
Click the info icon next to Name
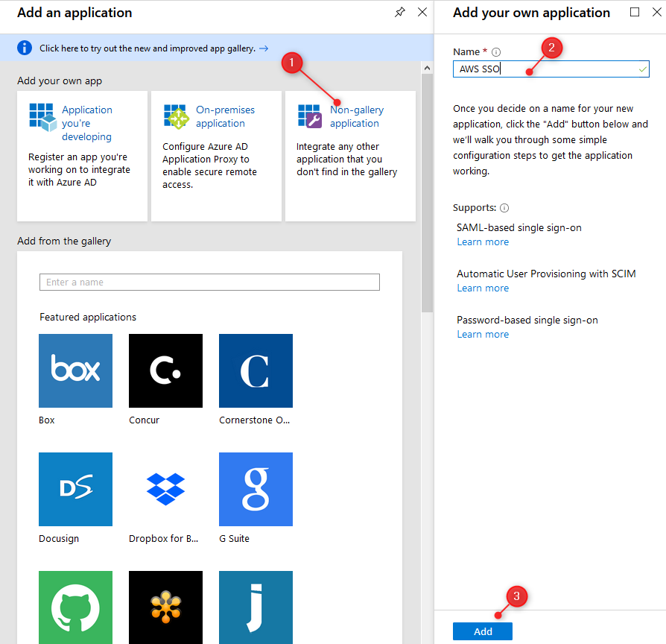click(x=496, y=52)
